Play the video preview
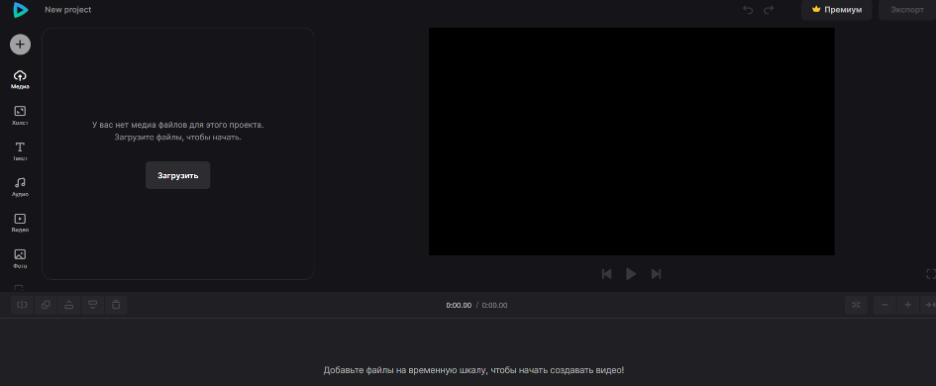 click(631, 274)
